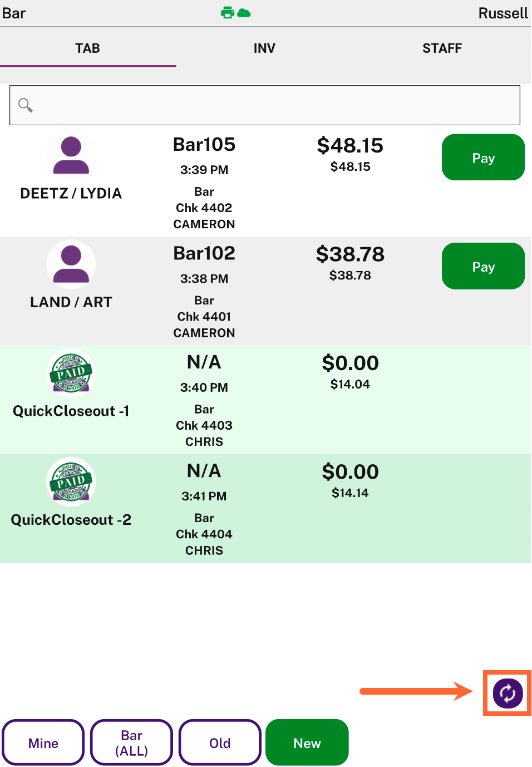Create a tab with the New button
The height and width of the screenshot is (767, 532).
click(x=307, y=743)
